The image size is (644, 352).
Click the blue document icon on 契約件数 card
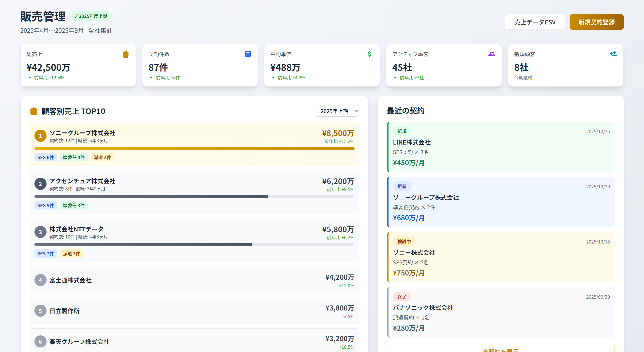(x=248, y=54)
